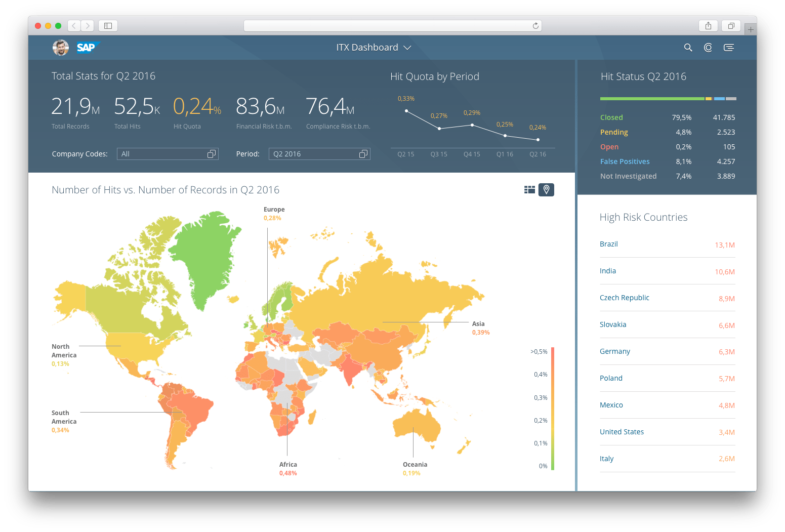Viewport: 785px width, 532px height.
Task: Click value-help icon in Company Codes field
Action: click(x=212, y=154)
